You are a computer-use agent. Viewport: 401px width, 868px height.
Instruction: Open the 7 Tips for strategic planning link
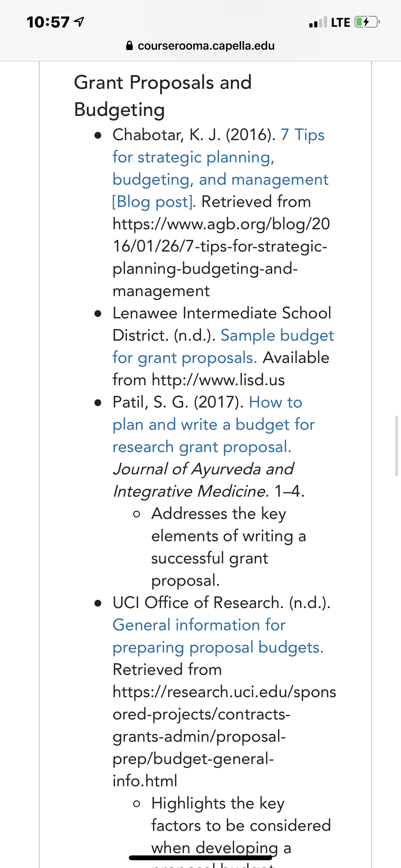click(220, 168)
